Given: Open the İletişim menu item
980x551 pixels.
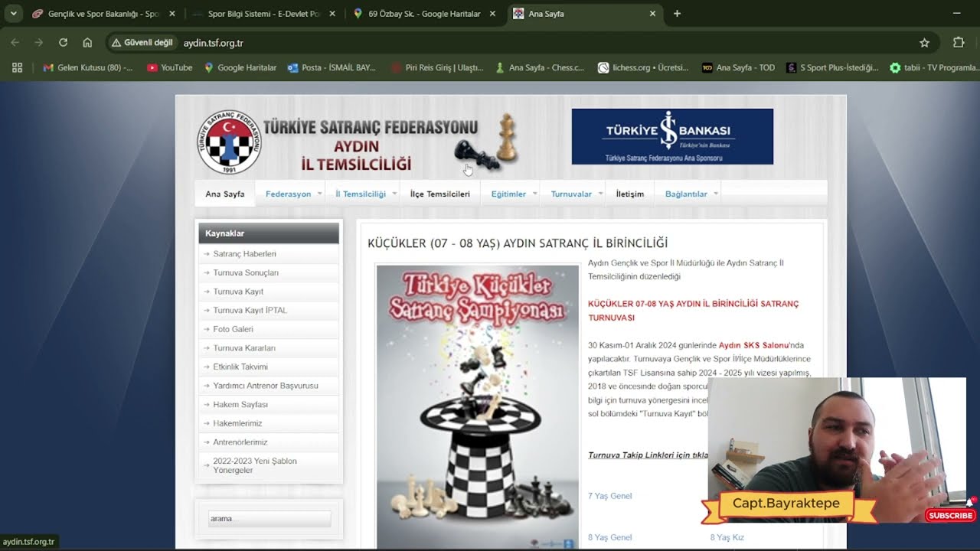Looking at the screenshot, I should (630, 194).
